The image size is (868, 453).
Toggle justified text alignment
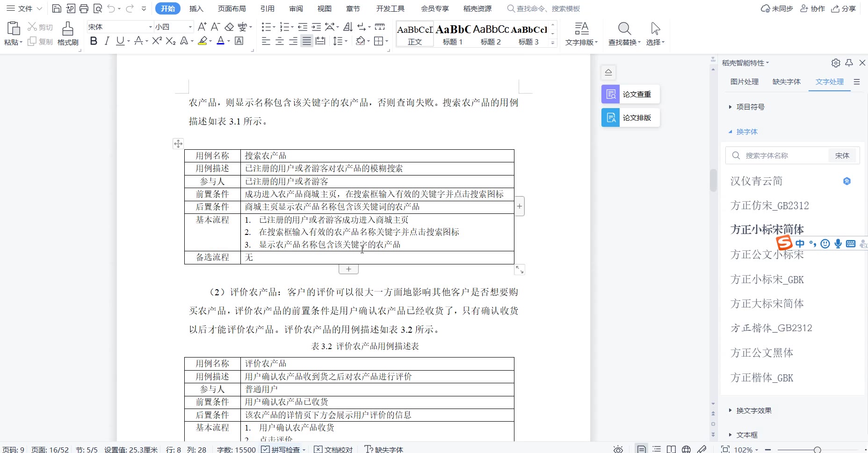coord(306,41)
